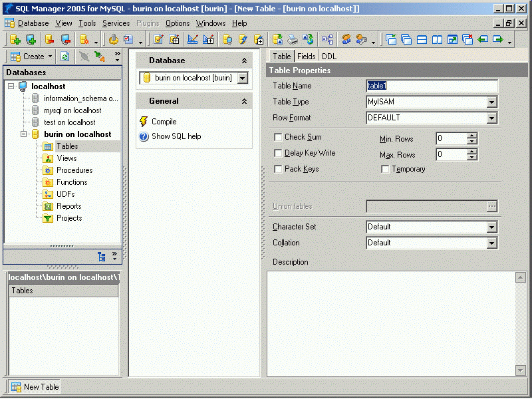Click Show SQL help link
Viewport: 532px width, 399px height.
pos(176,136)
